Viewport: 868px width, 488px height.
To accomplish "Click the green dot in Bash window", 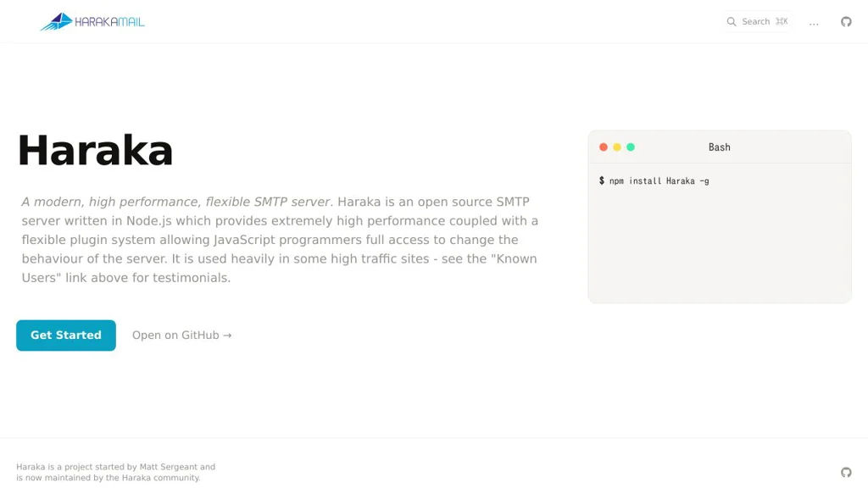I will click(631, 147).
